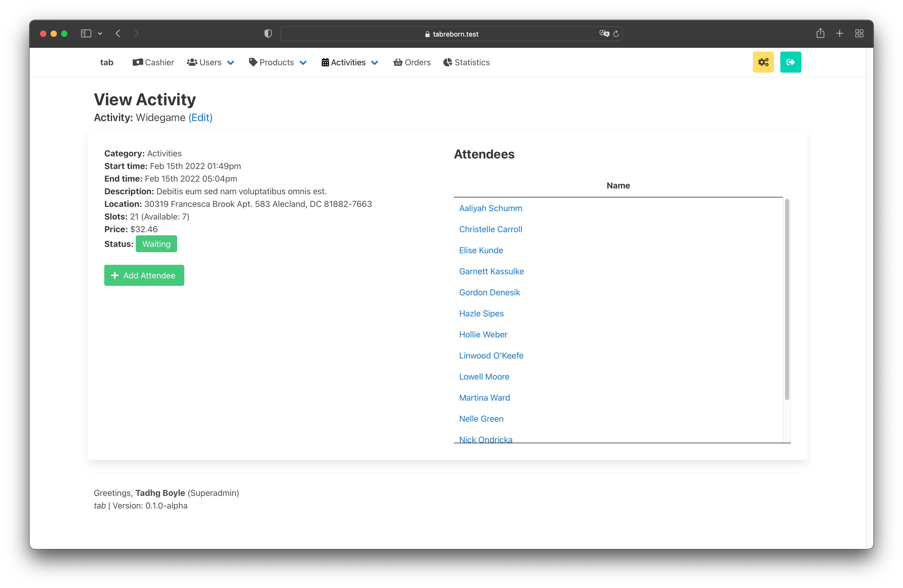Open attendee Christelle Carroll's profile link
Screen dimensions: 903x588
tap(490, 229)
